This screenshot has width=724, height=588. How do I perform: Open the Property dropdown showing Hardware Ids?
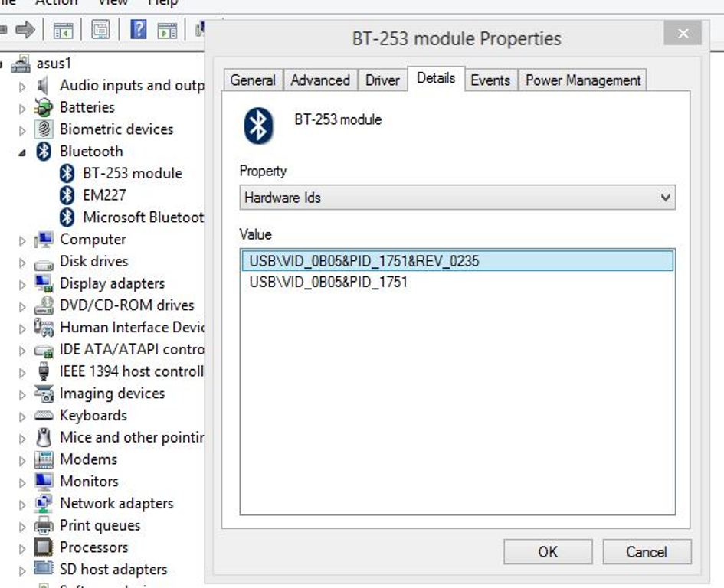coord(457,198)
